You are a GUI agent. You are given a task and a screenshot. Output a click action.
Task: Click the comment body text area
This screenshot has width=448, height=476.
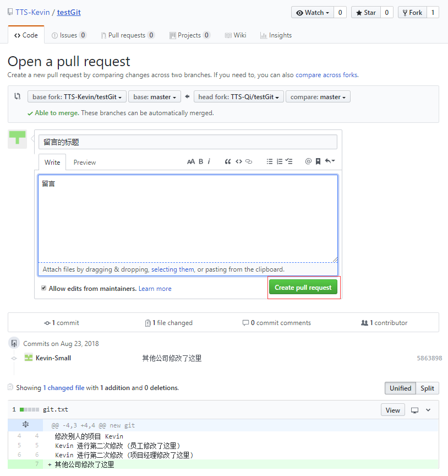point(188,219)
